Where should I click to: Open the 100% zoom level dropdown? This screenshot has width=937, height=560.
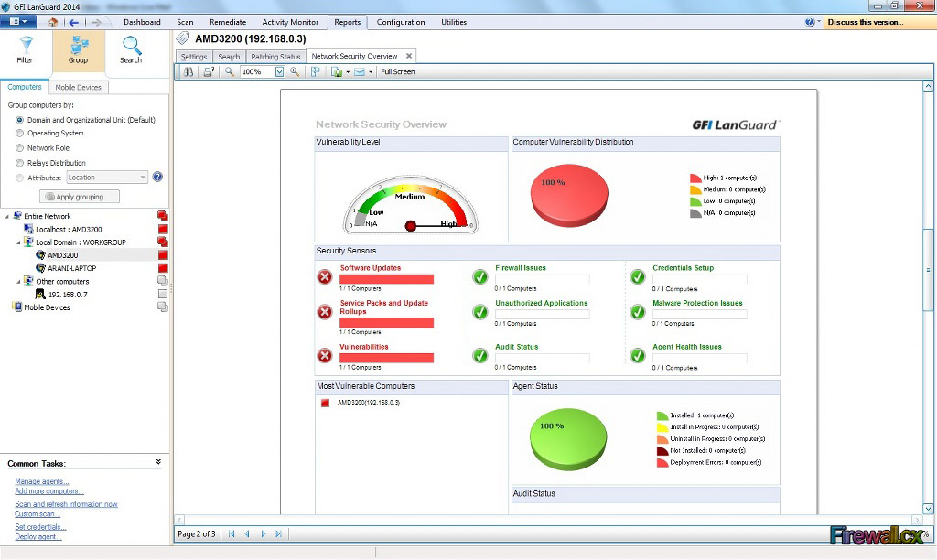click(x=279, y=71)
